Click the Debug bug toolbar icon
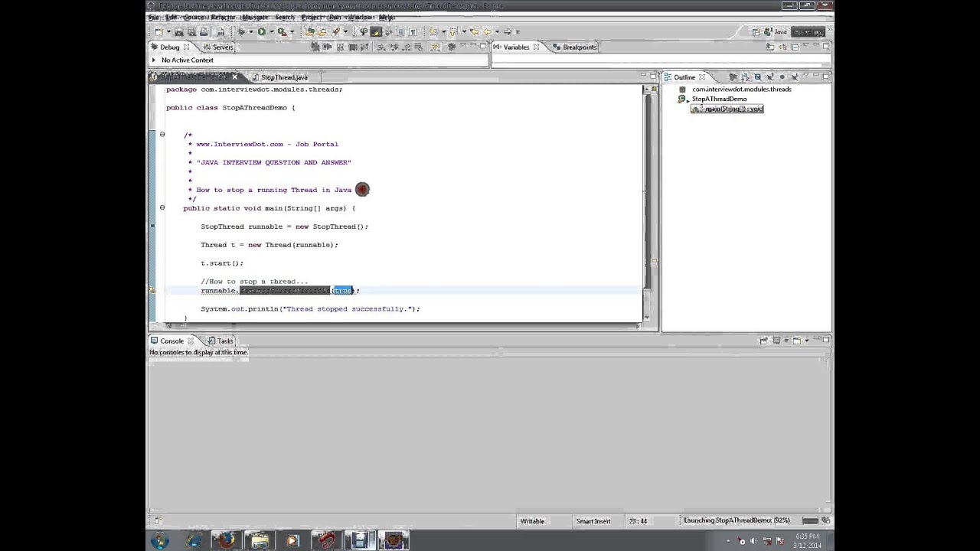Viewport: 980px width, 551px height. 242,31
